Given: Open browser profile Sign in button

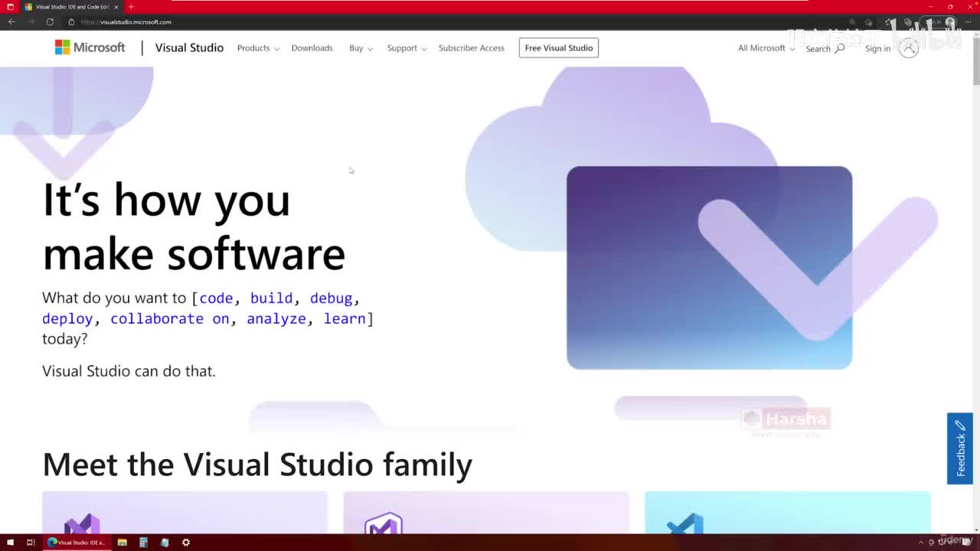Looking at the screenshot, I should pos(938,22).
